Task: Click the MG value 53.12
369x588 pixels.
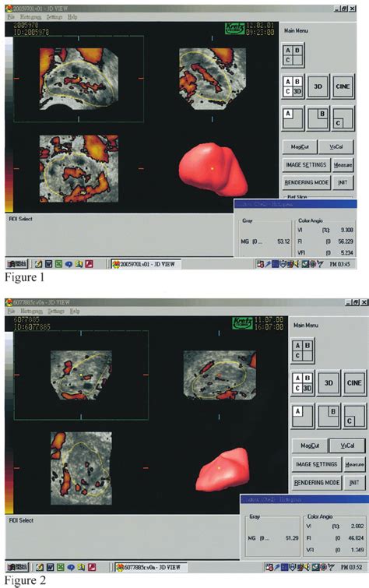Action: click(x=283, y=241)
